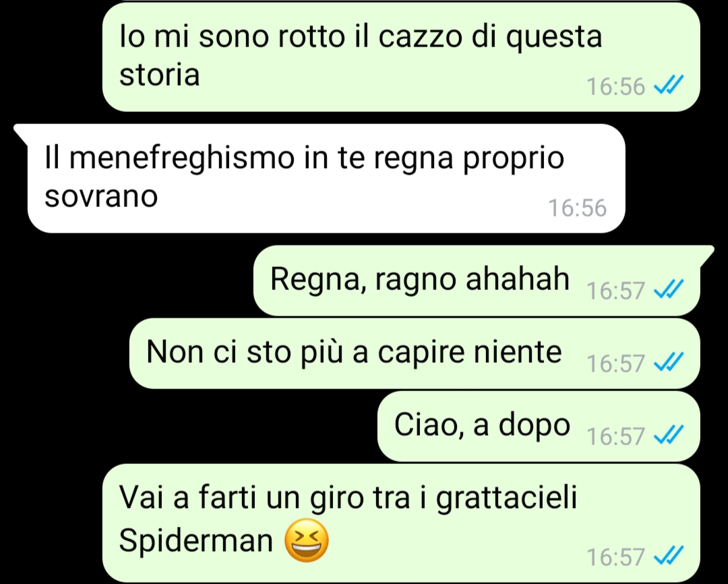Tap the read receipt ticks on 'storia' message

[669, 85]
